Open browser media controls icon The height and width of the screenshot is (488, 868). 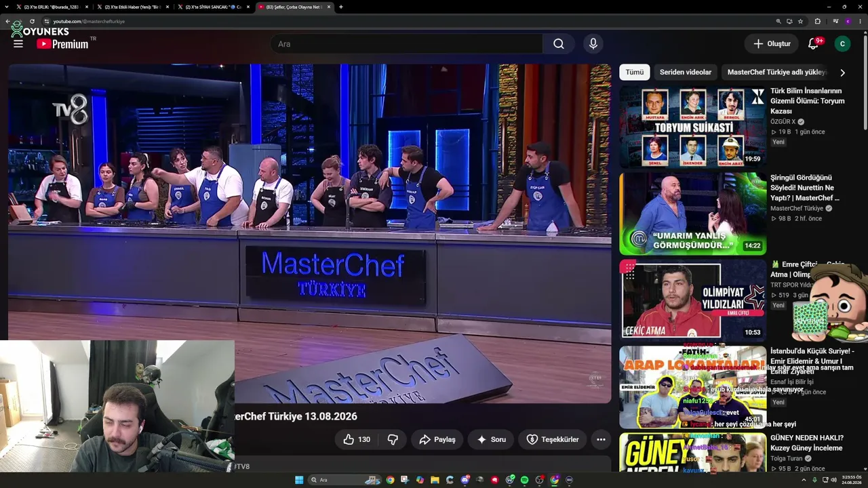click(x=835, y=21)
